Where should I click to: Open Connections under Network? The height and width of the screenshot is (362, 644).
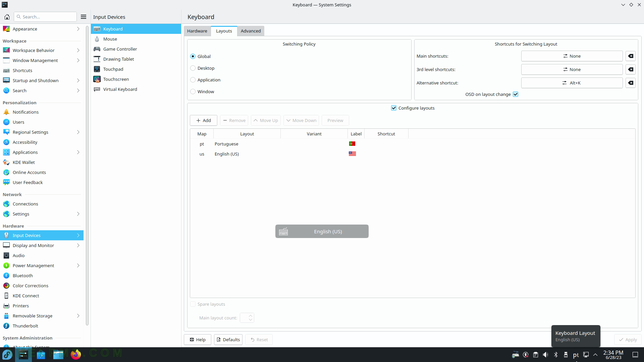click(x=42, y=204)
